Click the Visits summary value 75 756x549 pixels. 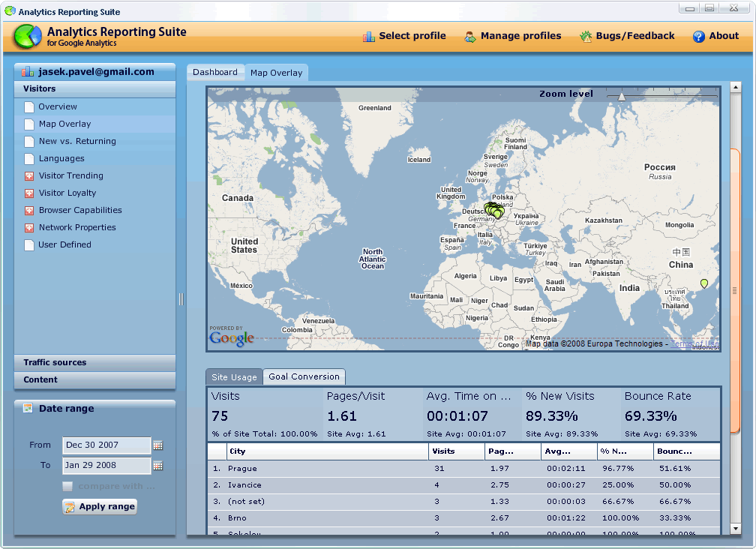coord(220,416)
